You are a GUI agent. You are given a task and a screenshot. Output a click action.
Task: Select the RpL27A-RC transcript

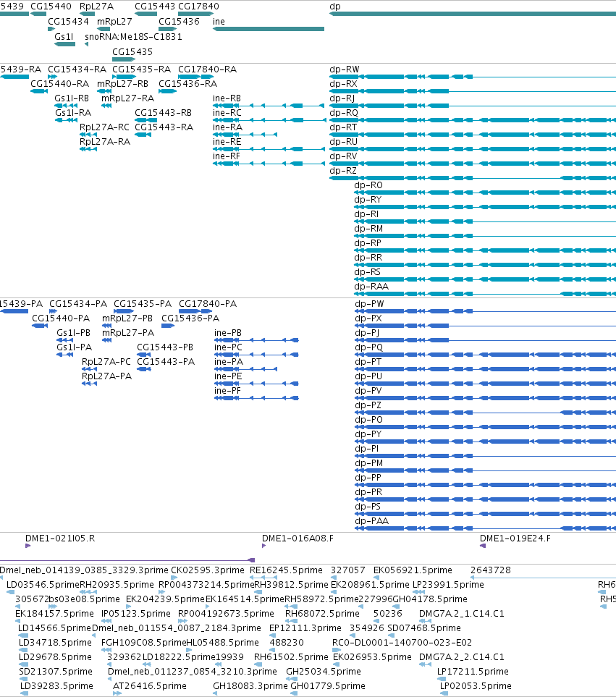point(88,135)
